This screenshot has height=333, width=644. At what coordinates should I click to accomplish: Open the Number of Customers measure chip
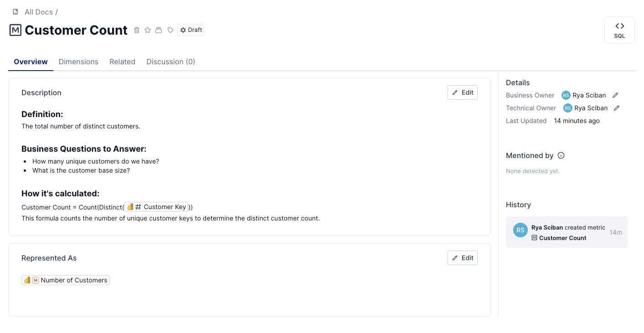tap(66, 280)
